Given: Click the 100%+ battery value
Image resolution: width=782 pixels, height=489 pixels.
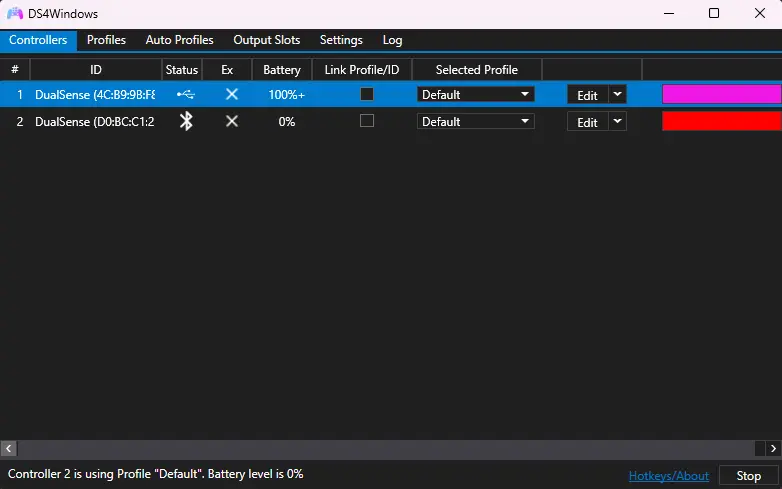Looking at the screenshot, I should point(286,94).
